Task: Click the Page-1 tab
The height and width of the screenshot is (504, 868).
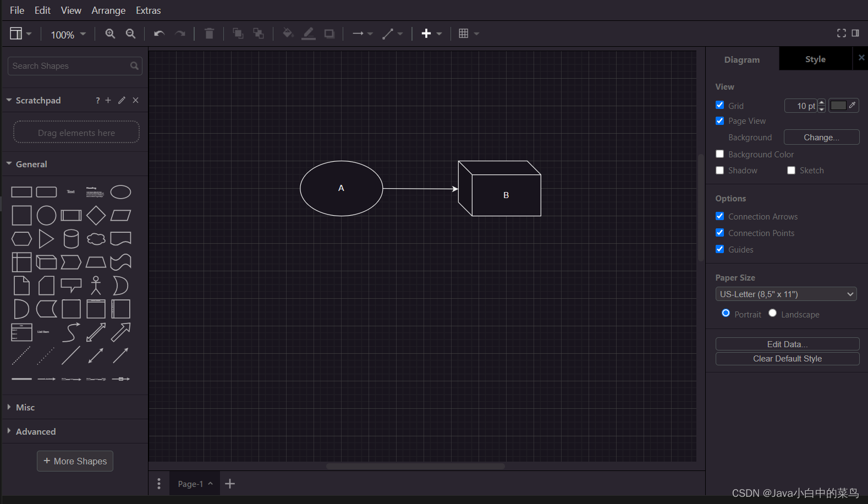Action: point(194,484)
